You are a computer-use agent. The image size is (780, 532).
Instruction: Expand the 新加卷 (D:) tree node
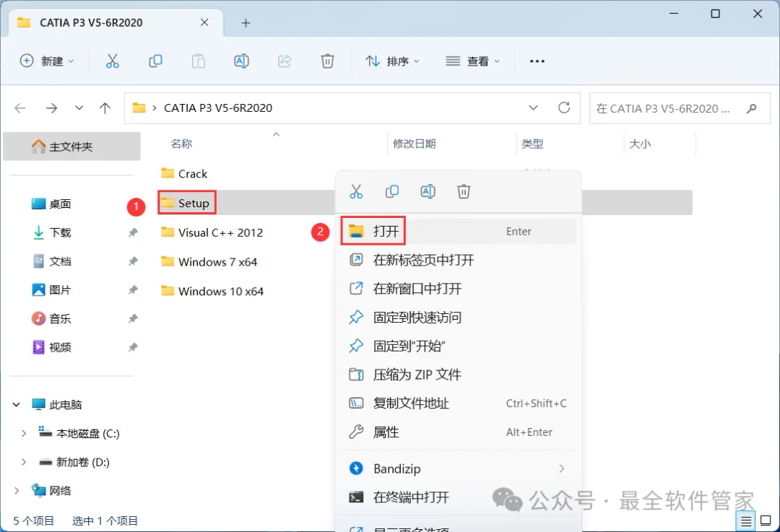point(23,463)
